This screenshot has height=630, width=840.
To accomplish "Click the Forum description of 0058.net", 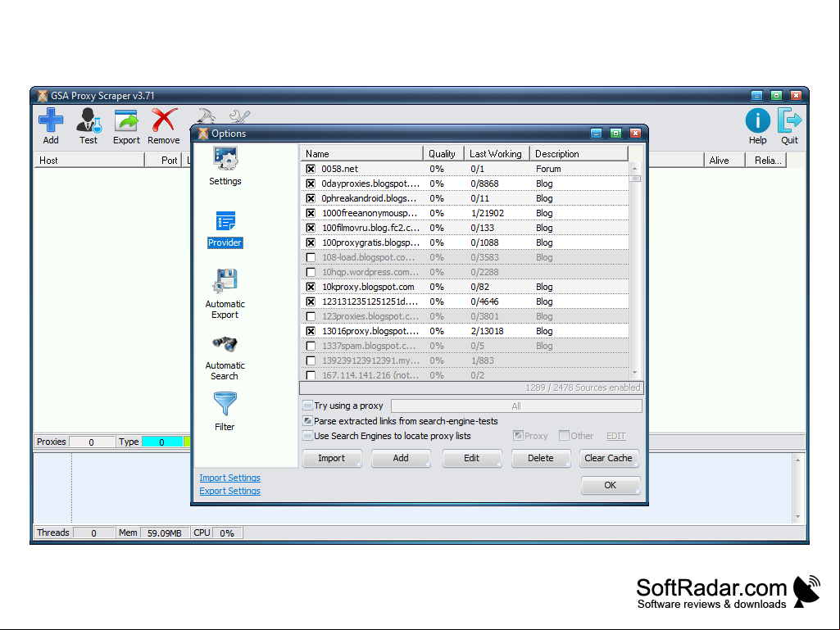I will 548,169.
